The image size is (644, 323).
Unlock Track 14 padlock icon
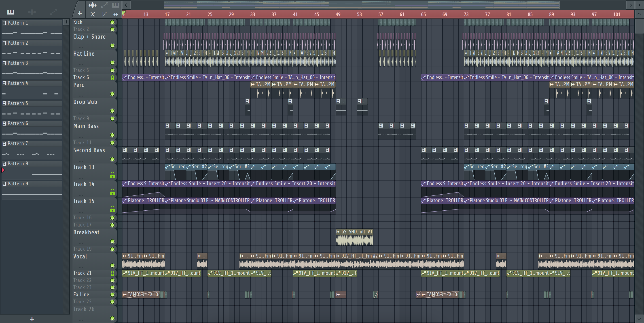(x=112, y=192)
